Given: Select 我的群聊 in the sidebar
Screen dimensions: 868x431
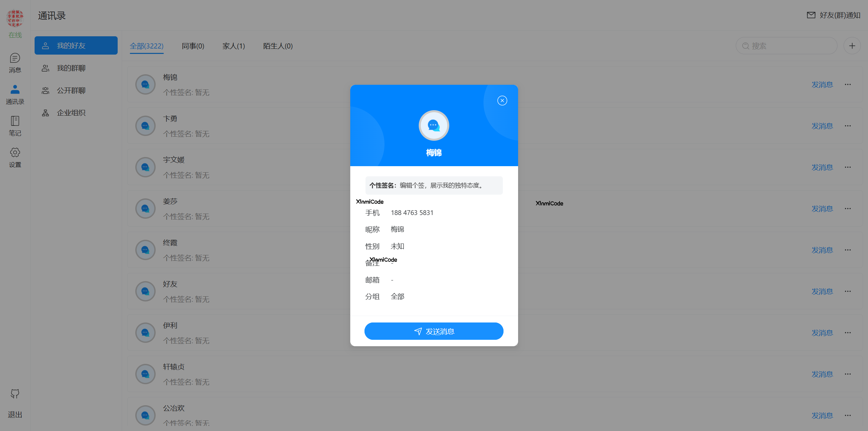Looking at the screenshot, I should tap(71, 68).
